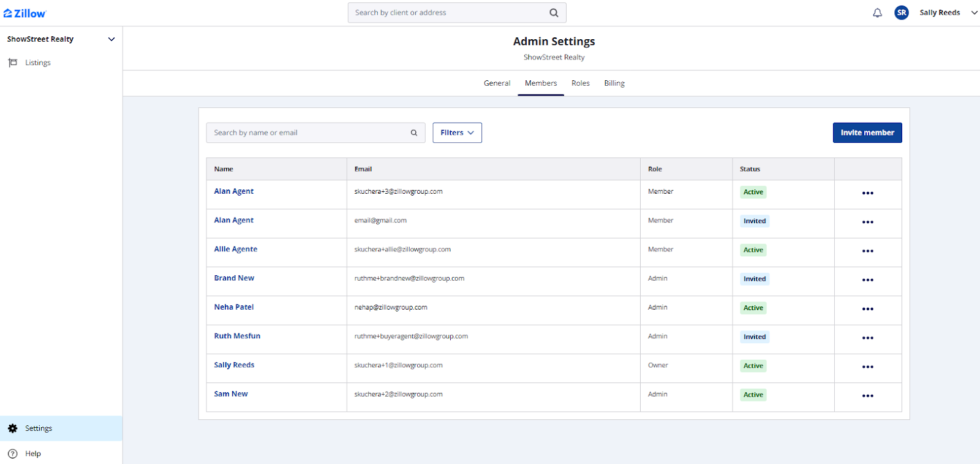
Task: Click the SR user avatar
Action: point(901,13)
